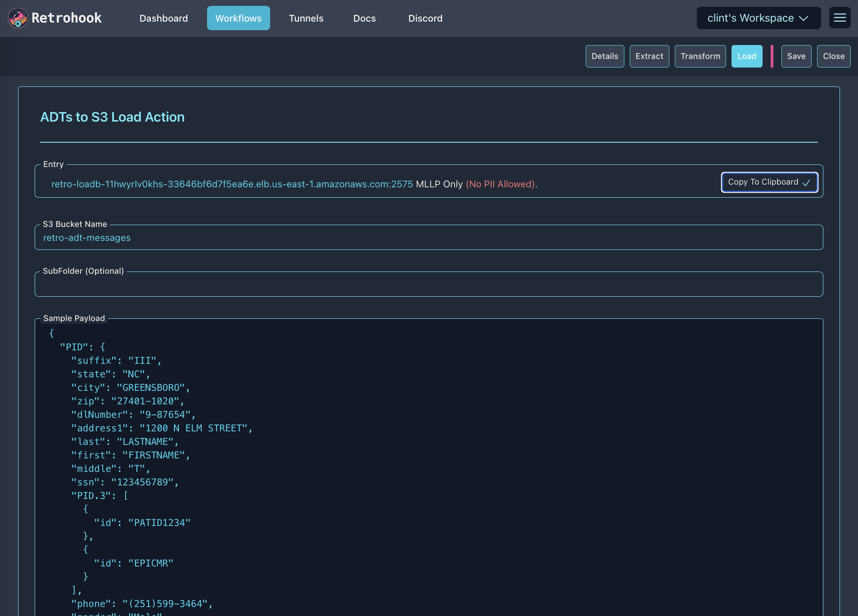Click the "id": "PATID1234" line
858x616 pixels.
tap(142, 523)
